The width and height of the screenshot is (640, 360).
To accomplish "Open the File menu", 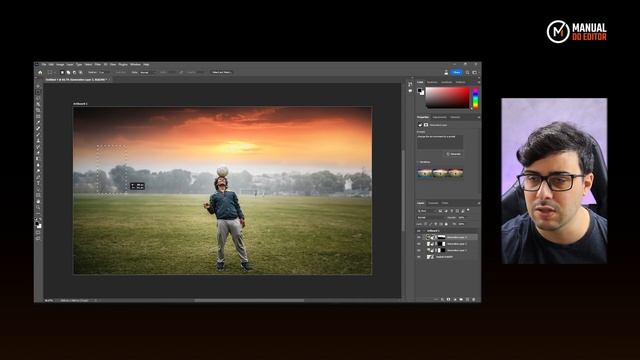I will click(44, 64).
